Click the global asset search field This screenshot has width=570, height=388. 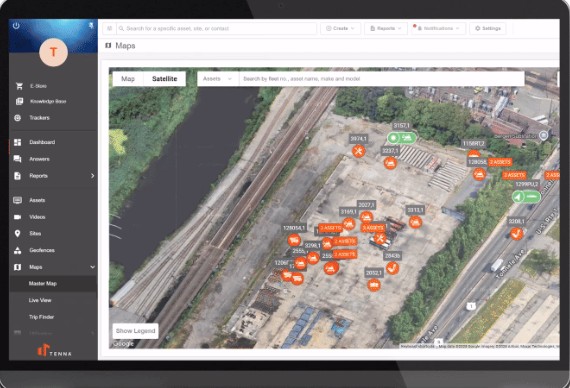click(217, 28)
